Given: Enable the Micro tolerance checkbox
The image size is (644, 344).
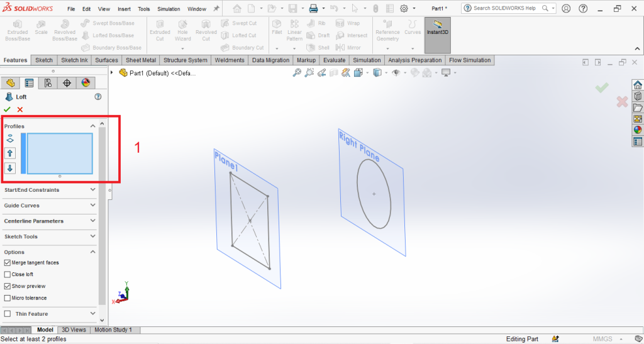Looking at the screenshot, I should tap(8, 298).
